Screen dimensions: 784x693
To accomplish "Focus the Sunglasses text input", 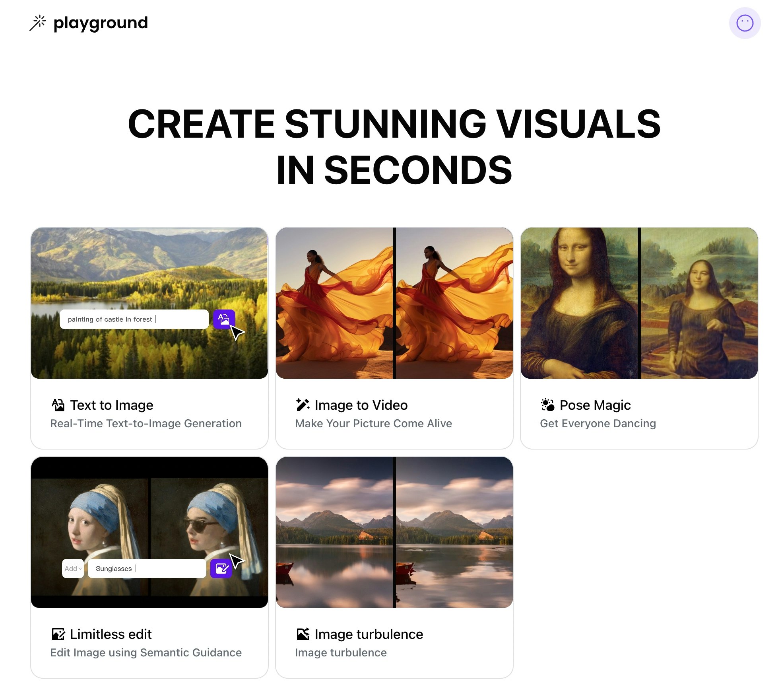I will click(146, 568).
